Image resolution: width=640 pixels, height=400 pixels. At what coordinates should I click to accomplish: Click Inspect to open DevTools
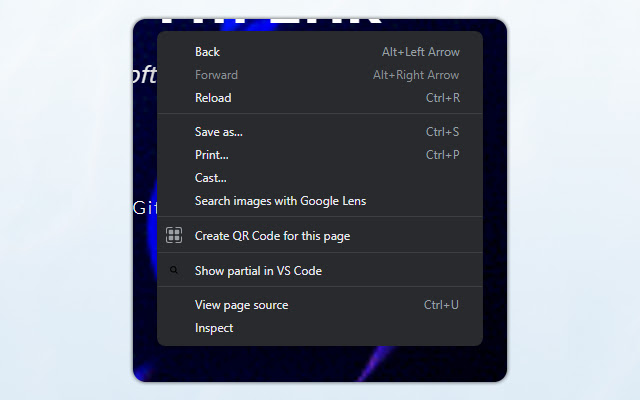tap(214, 328)
